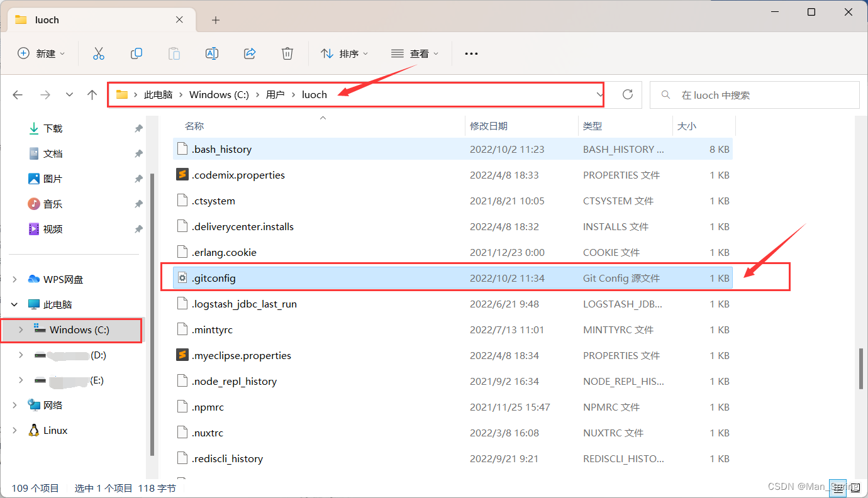The height and width of the screenshot is (498, 868).
Task: Go up one folder level
Action: point(92,95)
